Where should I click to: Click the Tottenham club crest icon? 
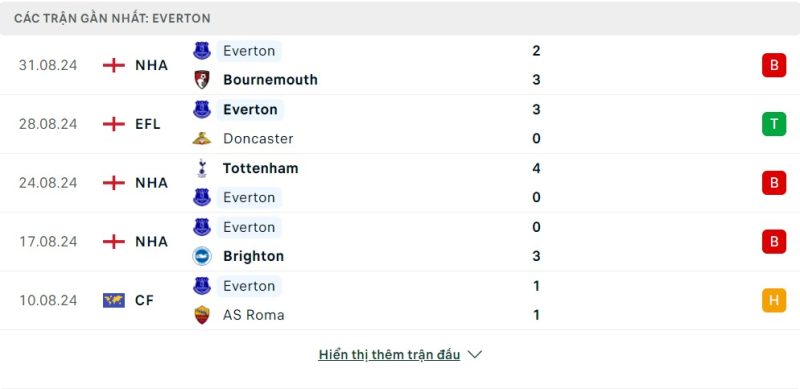pos(202,168)
